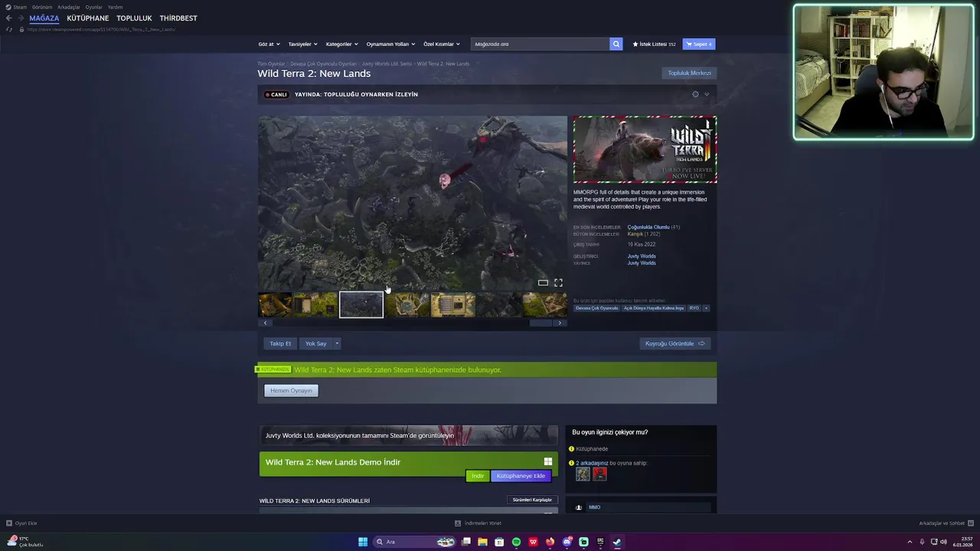Image resolution: width=980 pixels, height=551 pixels.
Task: Open the Oyunlar menu
Action: point(93,7)
